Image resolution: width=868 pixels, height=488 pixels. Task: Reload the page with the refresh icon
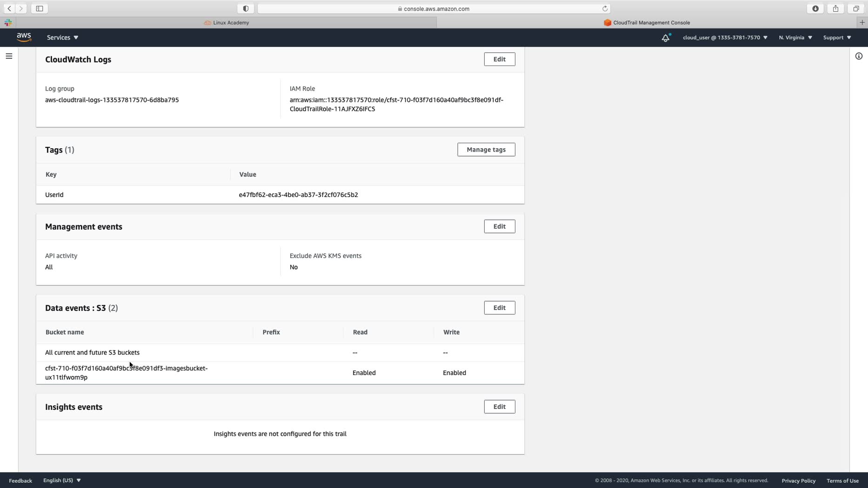(605, 8)
